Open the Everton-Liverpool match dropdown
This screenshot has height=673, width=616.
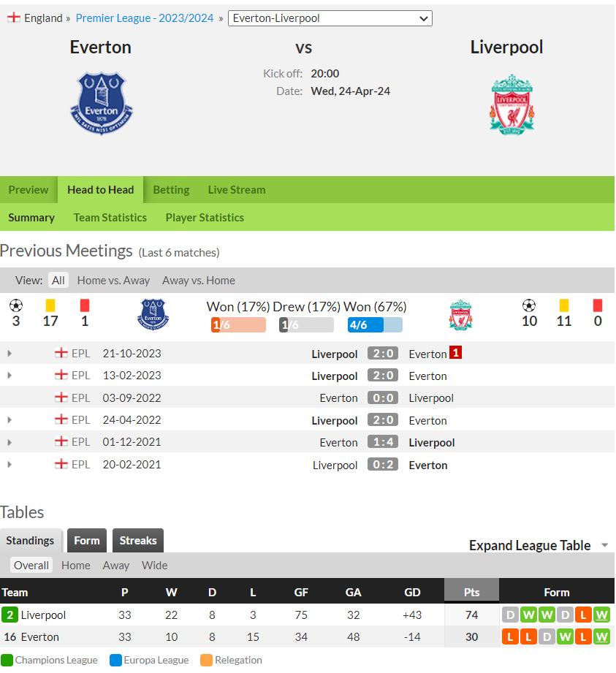click(x=330, y=18)
